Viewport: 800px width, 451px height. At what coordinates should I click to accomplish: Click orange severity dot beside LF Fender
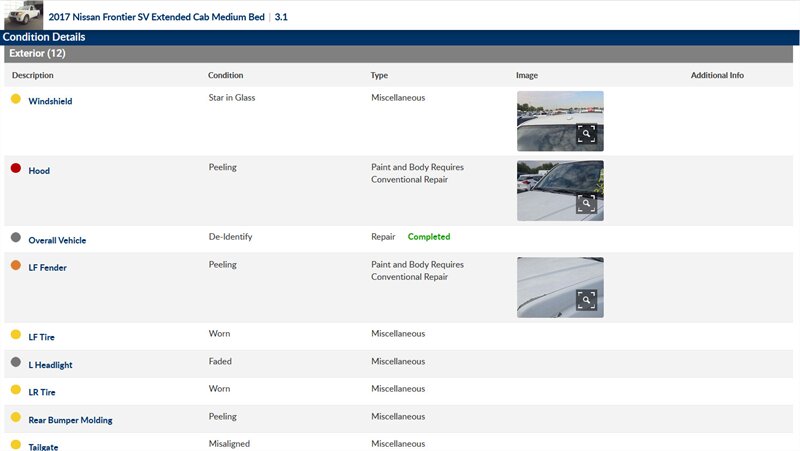pyautogui.click(x=16, y=266)
